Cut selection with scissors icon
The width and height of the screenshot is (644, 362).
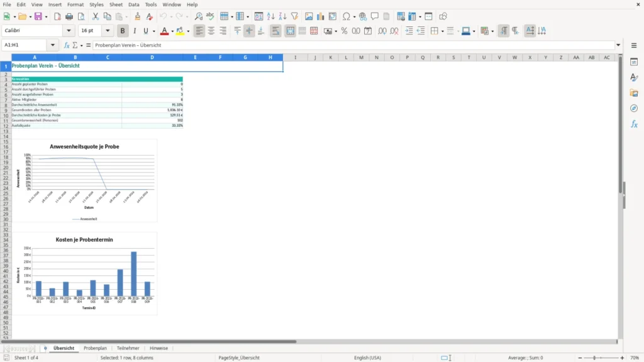coord(96,16)
